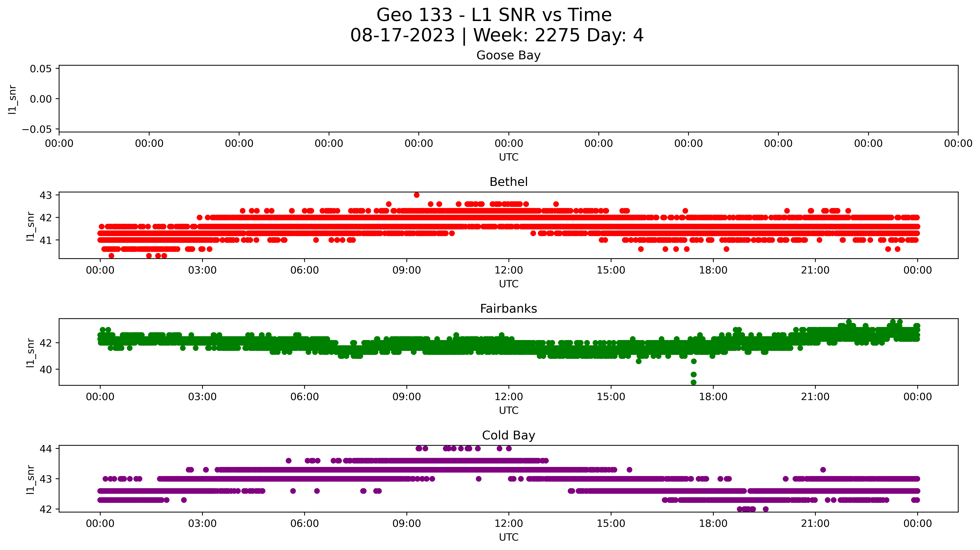The image size is (980, 550).
Task: Click the 41 y-tick on Bethel plot
Action: (x=46, y=240)
